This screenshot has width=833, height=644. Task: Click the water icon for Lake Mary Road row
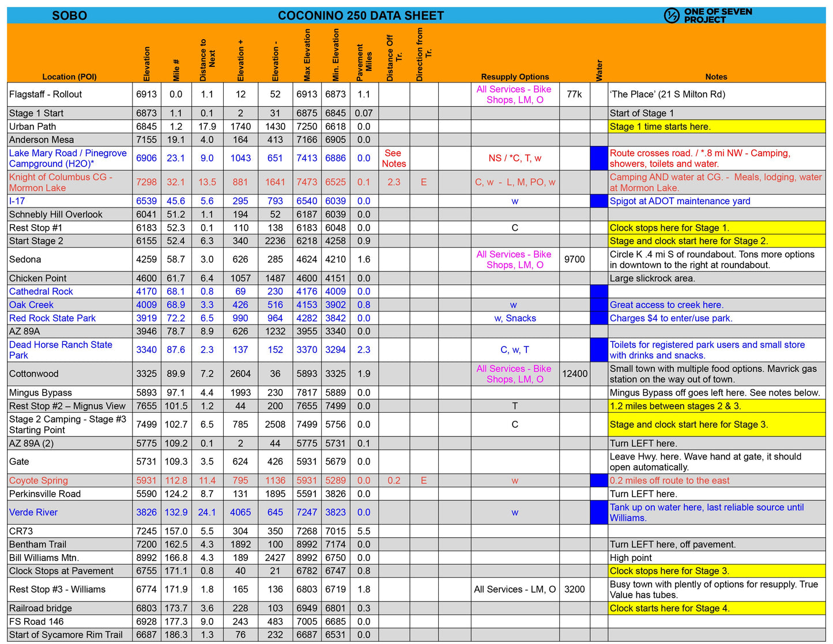pyautogui.click(x=599, y=157)
